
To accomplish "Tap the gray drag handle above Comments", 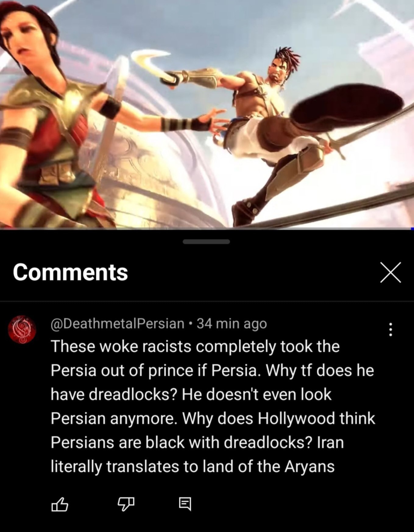I will (x=207, y=242).
